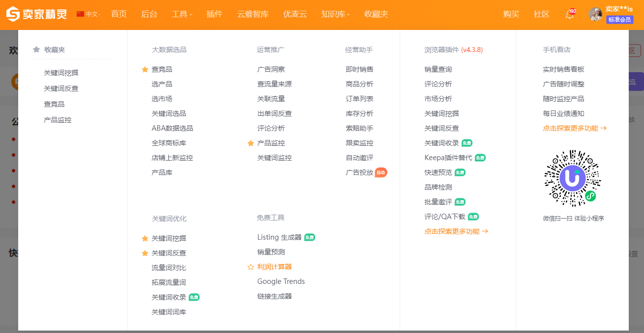This screenshot has width=644, height=333.
Task: Toggle the star next to 产品监控
Action: (x=251, y=143)
